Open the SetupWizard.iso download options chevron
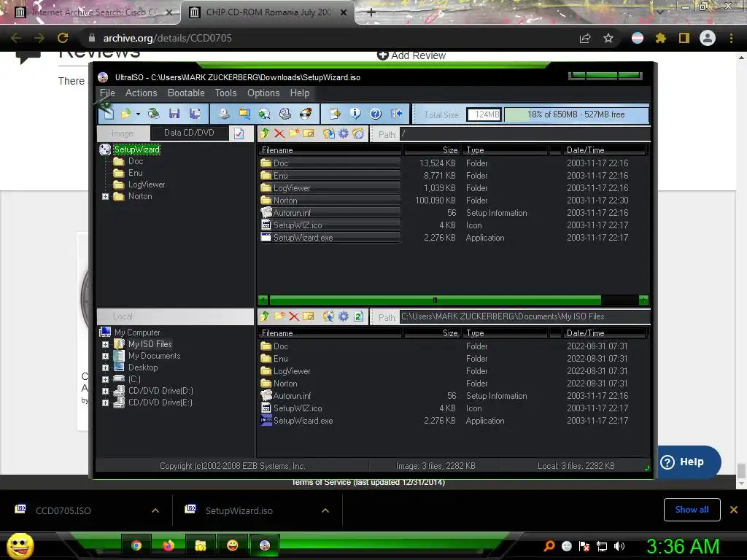 pos(325,510)
